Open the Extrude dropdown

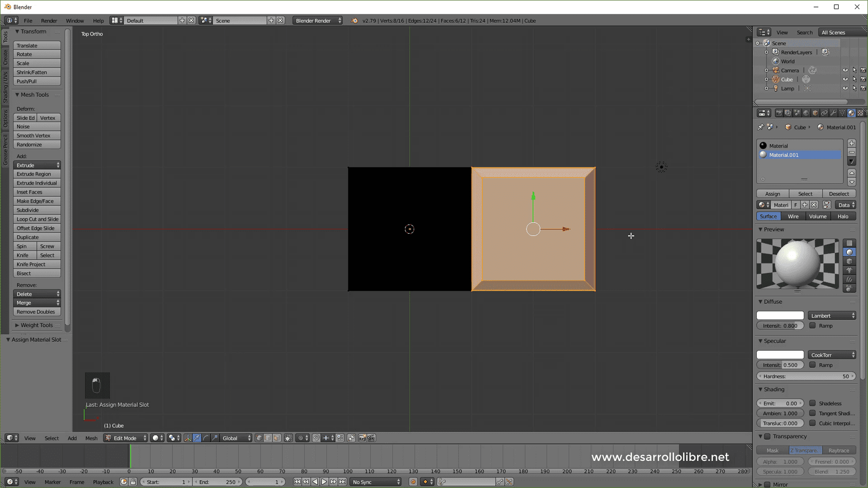(37, 165)
